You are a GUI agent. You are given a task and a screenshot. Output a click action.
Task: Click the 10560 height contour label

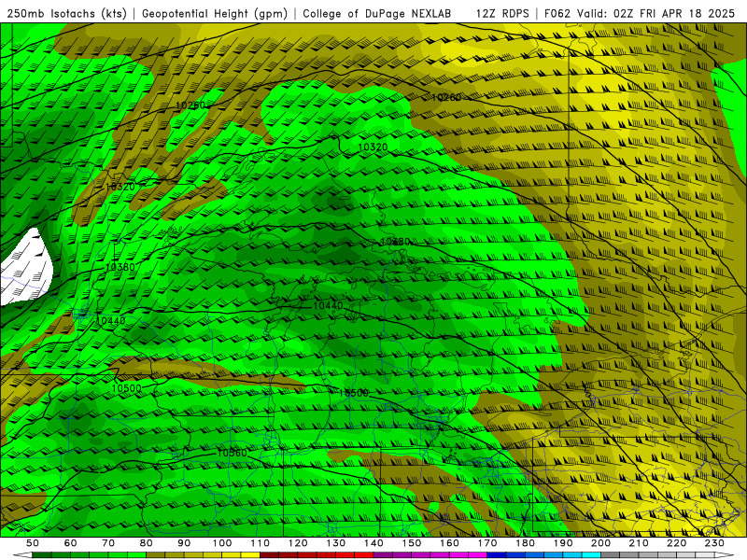point(232,453)
